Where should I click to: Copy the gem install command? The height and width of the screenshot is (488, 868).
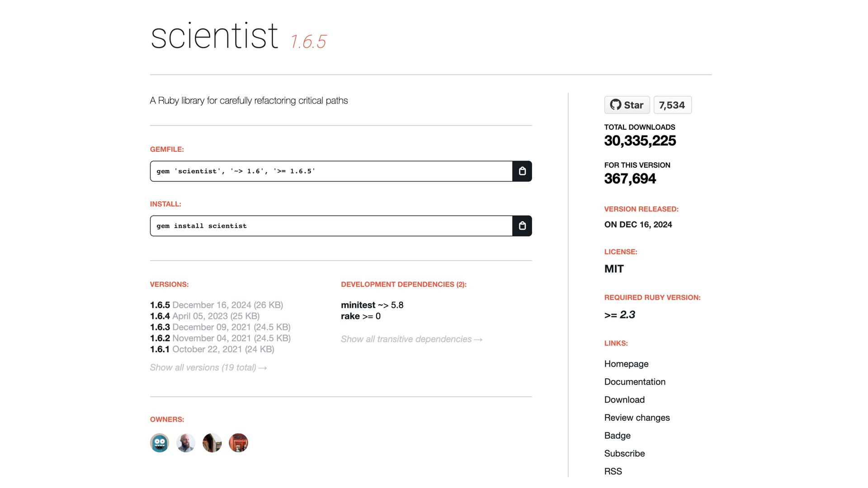click(522, 226)
